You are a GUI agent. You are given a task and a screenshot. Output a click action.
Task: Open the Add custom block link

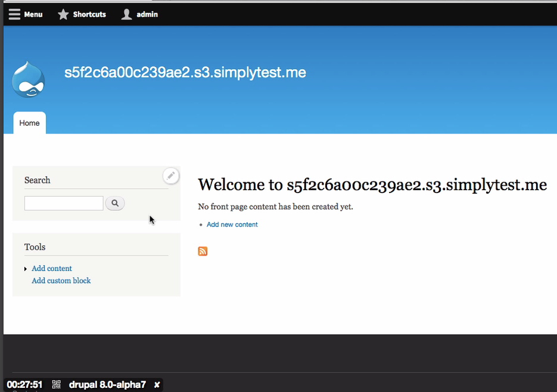pyautogui.click(x=61, y=281)
